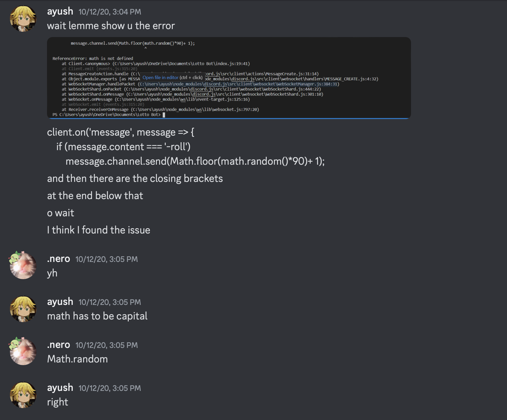
Task: Click the timestamp beside .nero above 'yh'
Action: pyautogui.click(x=107, y=259)
